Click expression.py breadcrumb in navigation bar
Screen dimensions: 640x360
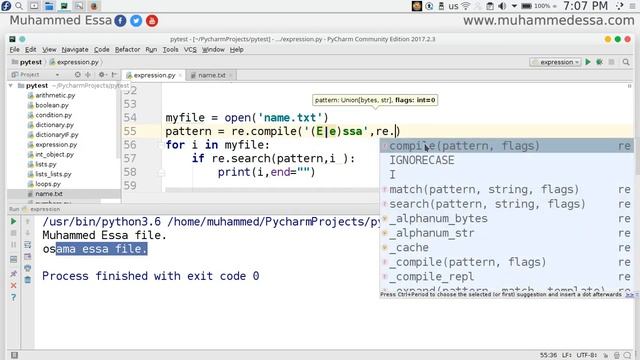pyautogui.click(x=74, y=62)
